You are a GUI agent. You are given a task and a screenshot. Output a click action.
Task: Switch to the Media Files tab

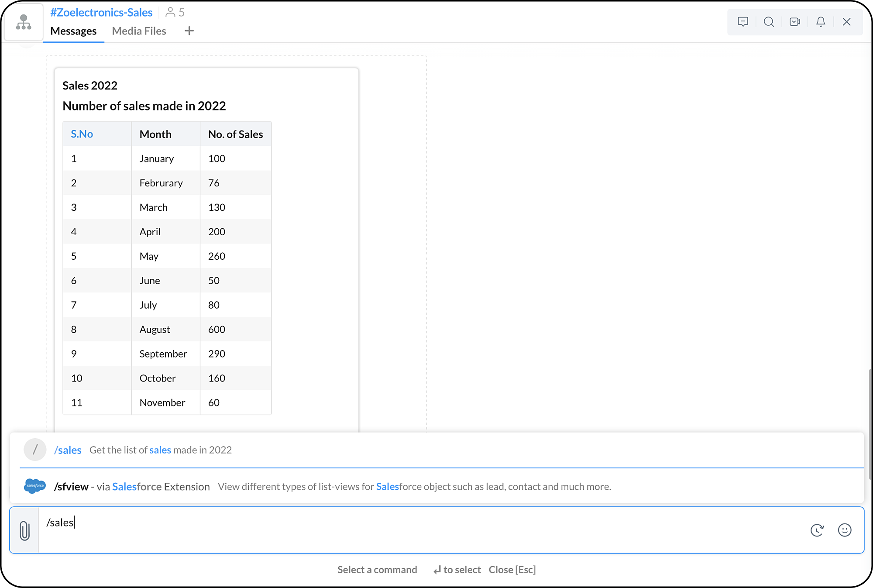pyautogui.click(x=139, y=31)
